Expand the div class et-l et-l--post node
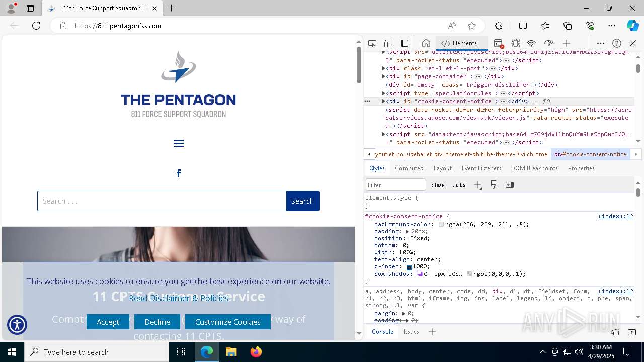This screenshot has width=644, height=362. click(x=383, y=68)
